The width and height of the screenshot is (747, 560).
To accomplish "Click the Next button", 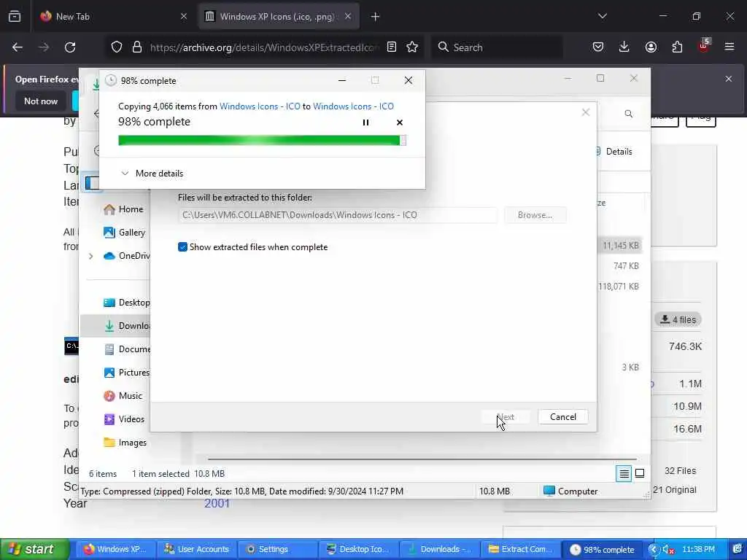I will coord(506,416).
